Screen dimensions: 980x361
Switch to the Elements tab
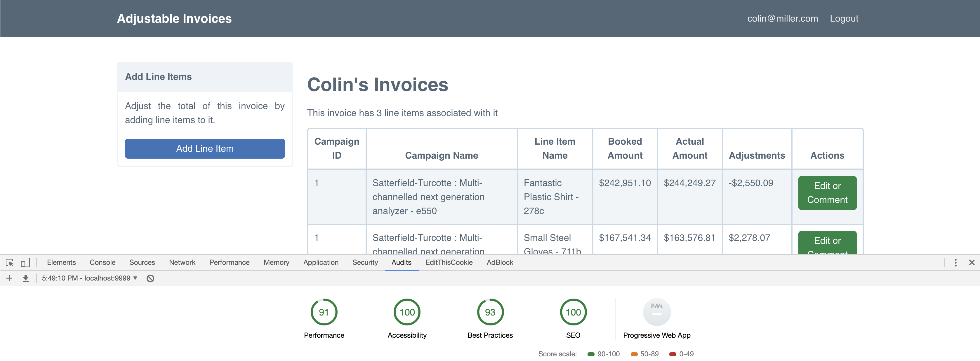point(61,262)
